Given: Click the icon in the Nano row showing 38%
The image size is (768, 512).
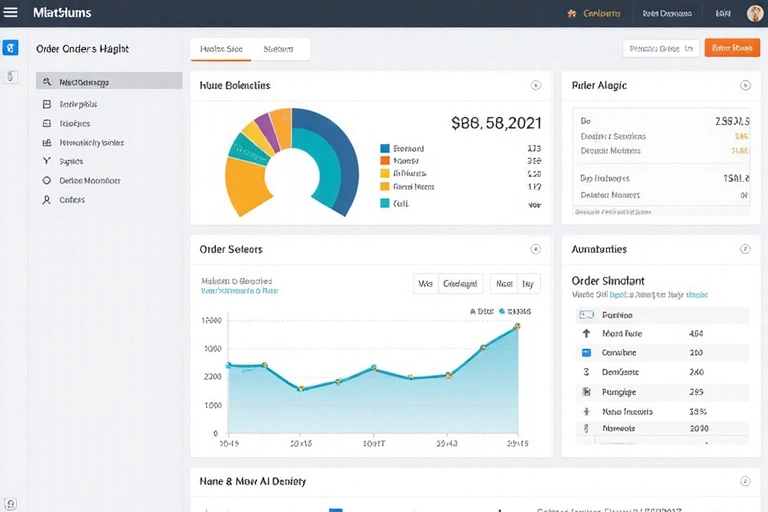Looking at the screenshot, I should 586,412.
